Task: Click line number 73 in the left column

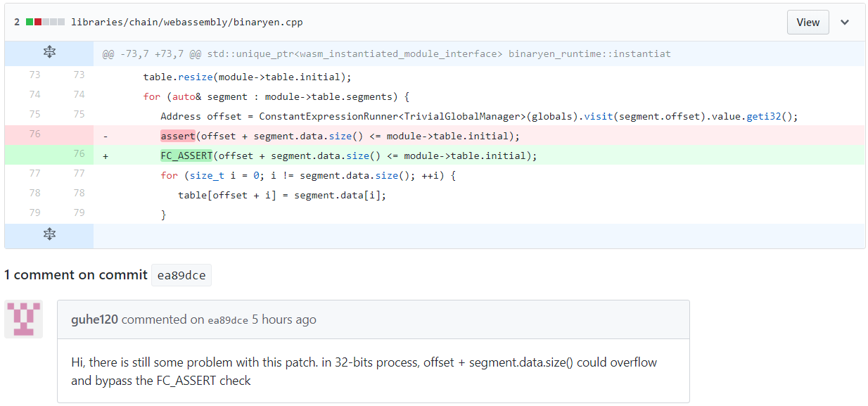Action: 34,75
